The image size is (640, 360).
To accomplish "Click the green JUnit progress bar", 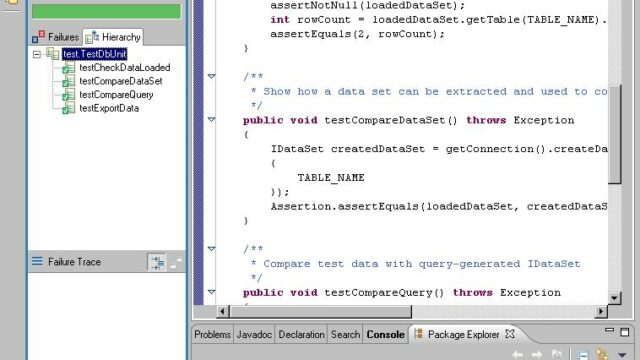I will tap(106, 11).
